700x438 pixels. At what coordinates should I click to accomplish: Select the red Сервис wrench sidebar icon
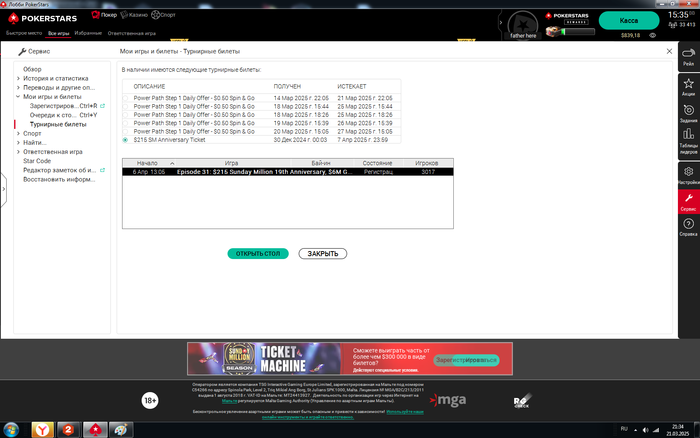coord(688,202)
